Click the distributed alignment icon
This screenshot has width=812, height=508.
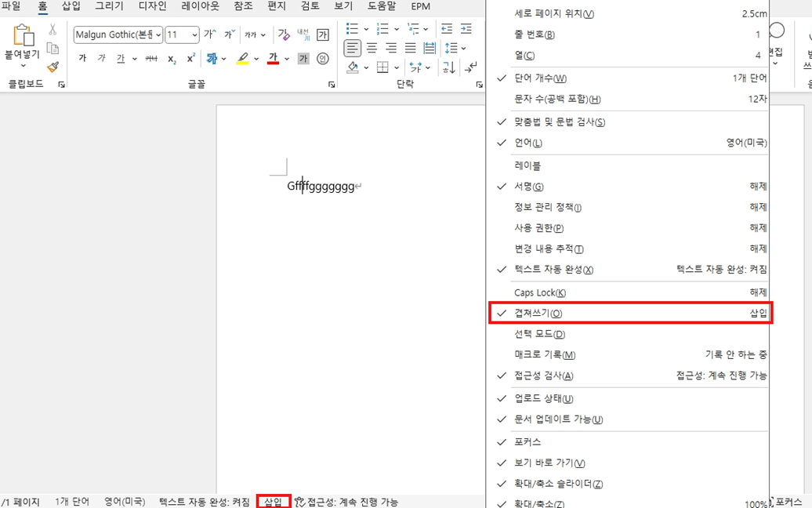click(430, 48)
